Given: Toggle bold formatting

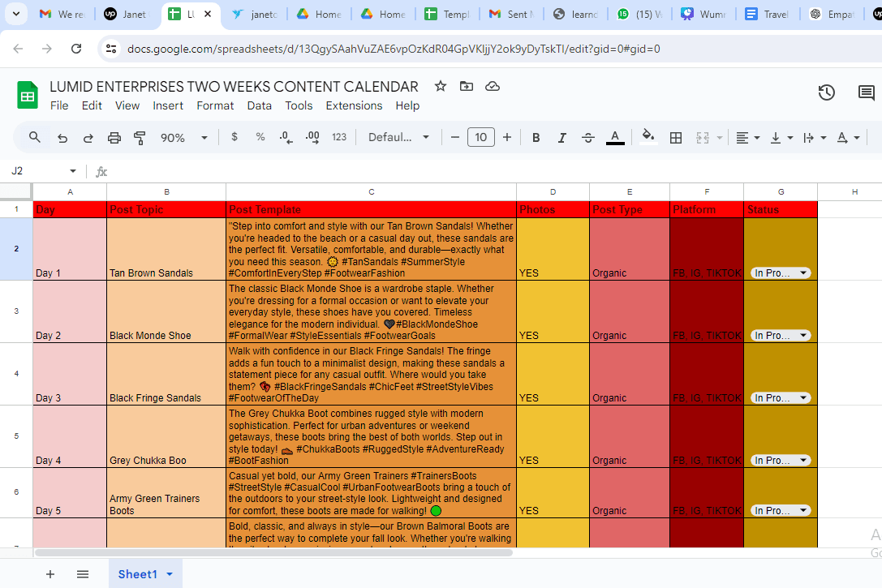Looking at the screenshot, I should (536, 138).
